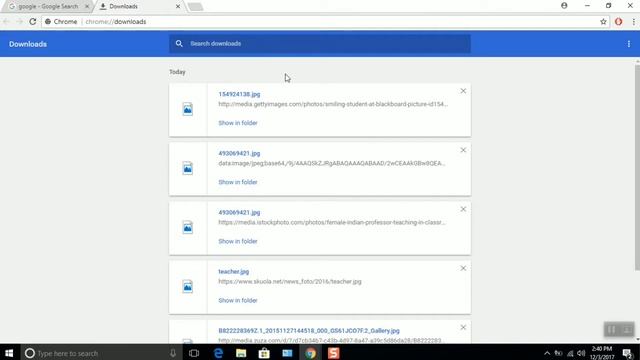Screen dimensions: 640x360
Task: Click the search magnifier icon in Downloads
Action: [179, 43]
